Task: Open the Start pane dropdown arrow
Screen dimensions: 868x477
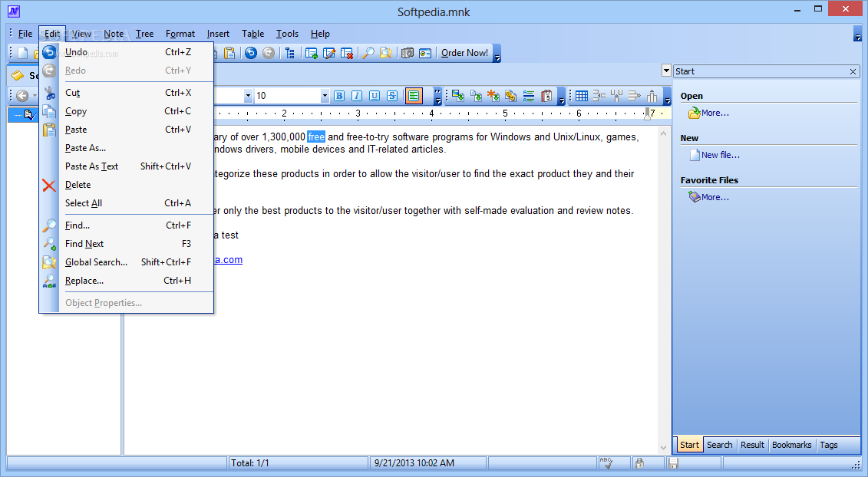Action: (666, 71)
